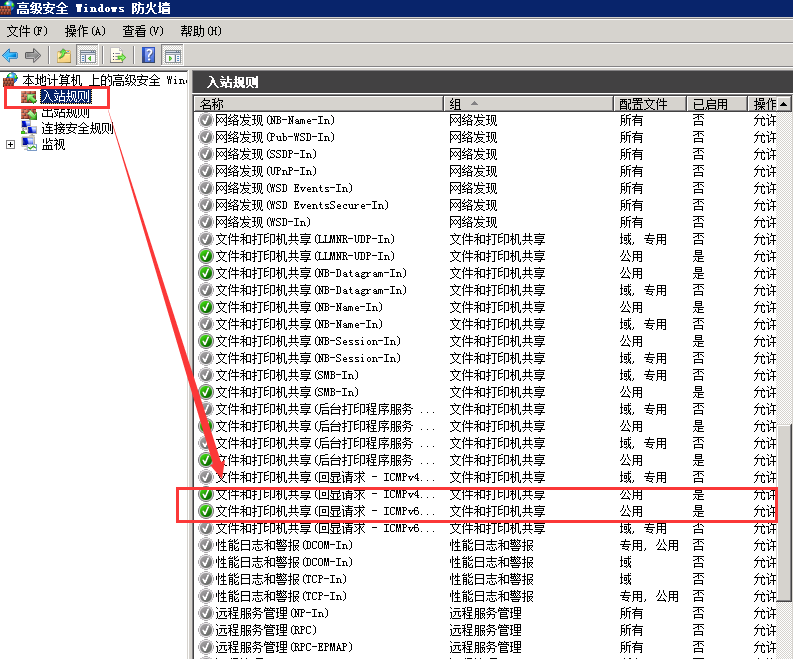Image resolution: width=793 pixels, height=659 pixels.
Task: Select the 远程服务管理 (RPC) rule name
Action: click(x=266, y=630)
